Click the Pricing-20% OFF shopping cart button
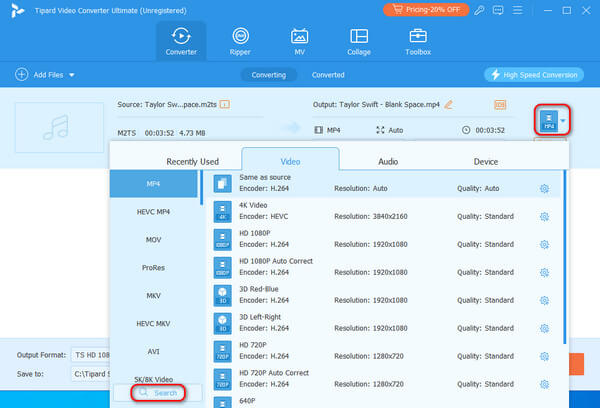 pos(426,10)
